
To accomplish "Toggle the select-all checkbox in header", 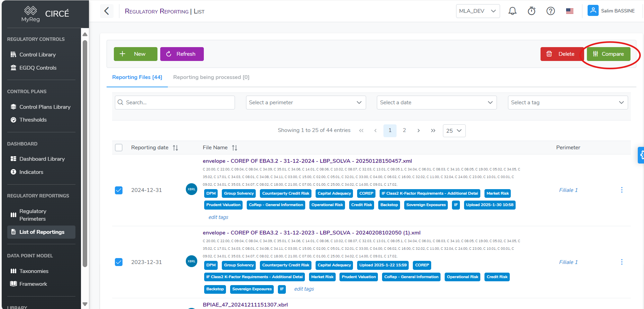I will tap(119, 148).
